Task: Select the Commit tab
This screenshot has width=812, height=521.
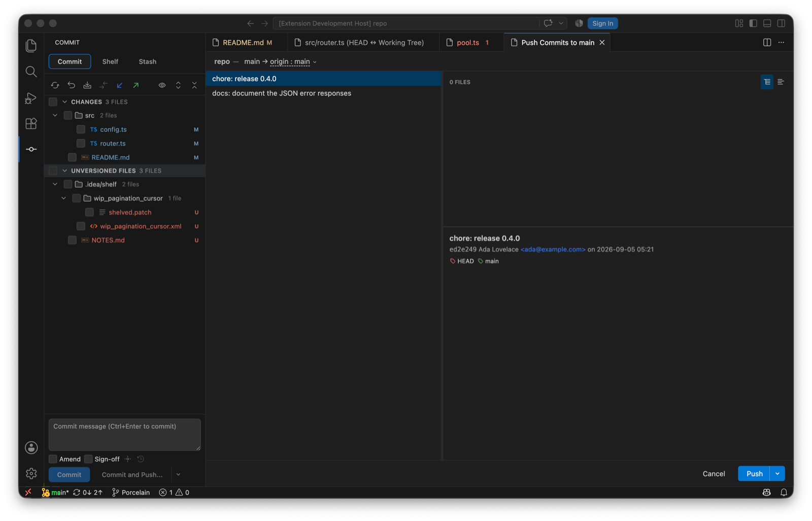Action: tap(70, 61)
